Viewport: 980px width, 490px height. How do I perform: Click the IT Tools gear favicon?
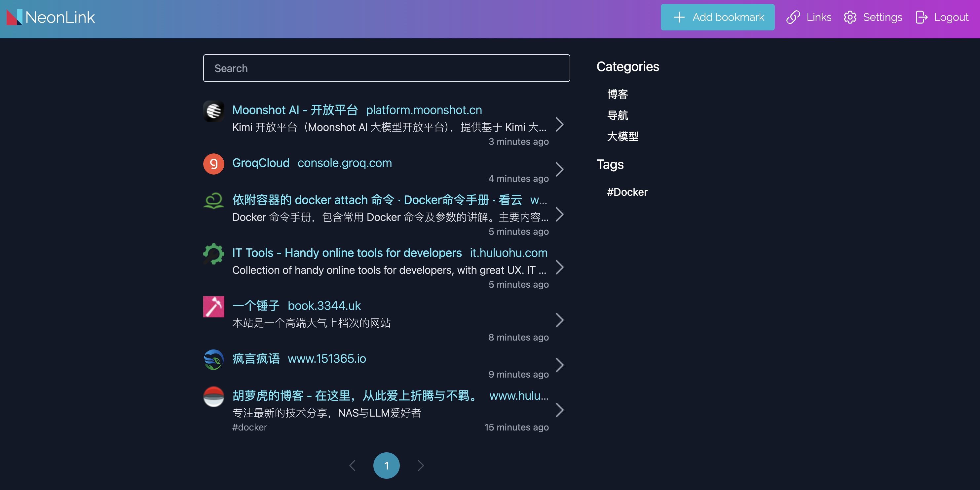(213, 254)
